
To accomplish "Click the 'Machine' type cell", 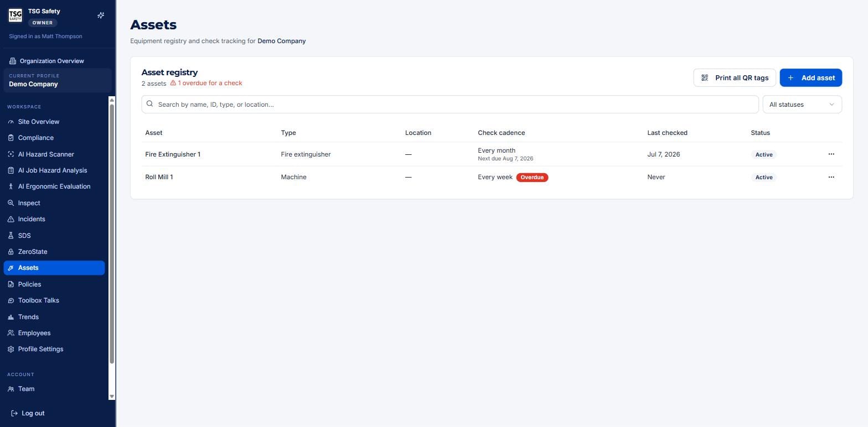I will pos(293,177).
